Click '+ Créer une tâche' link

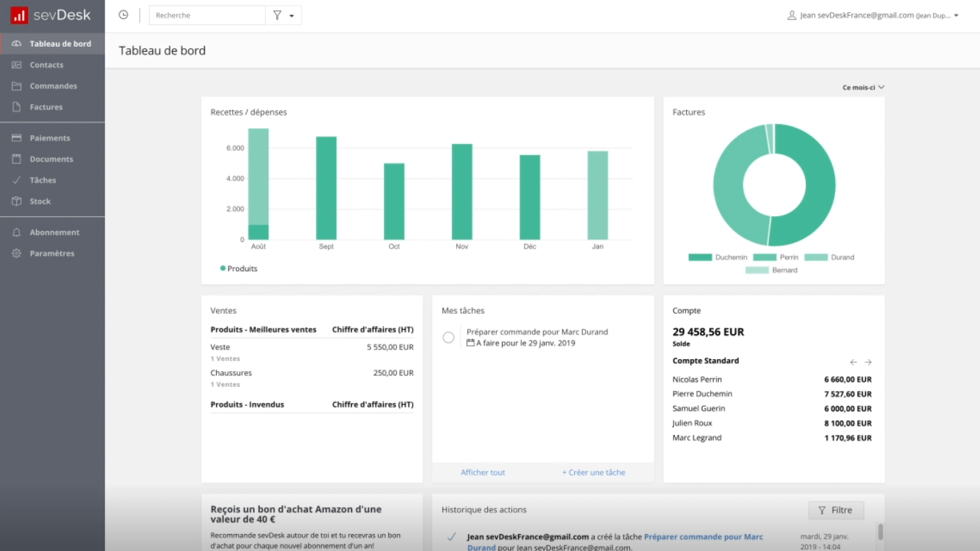[x=593, y=472]
